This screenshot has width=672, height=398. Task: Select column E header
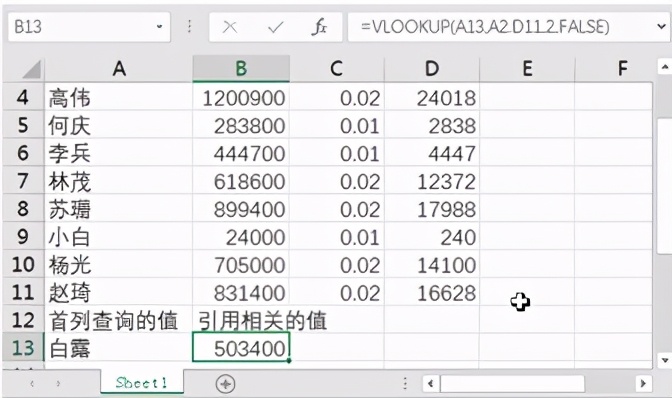(527, 69)
